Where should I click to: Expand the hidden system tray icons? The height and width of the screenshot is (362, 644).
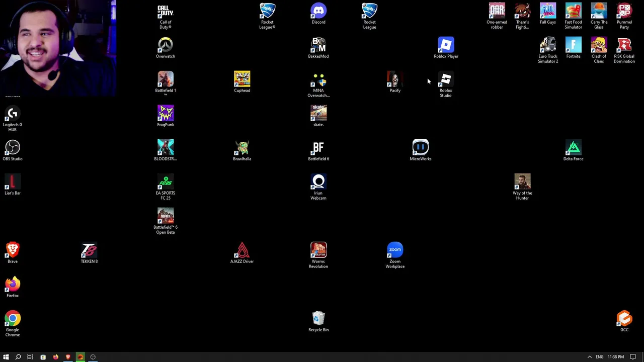[590, 357]
